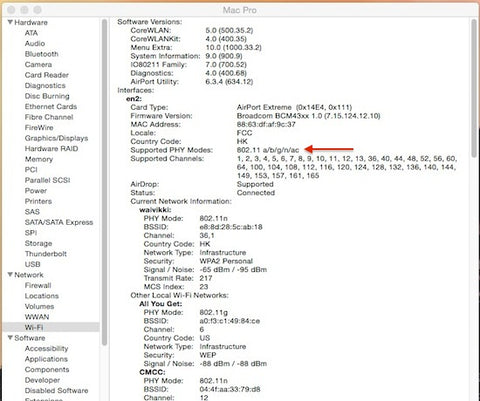Image resolution: width=480 pixels, height=401 pixels.
Task: Select Diagnostics in the sidebar
Action: click(45, 86)
